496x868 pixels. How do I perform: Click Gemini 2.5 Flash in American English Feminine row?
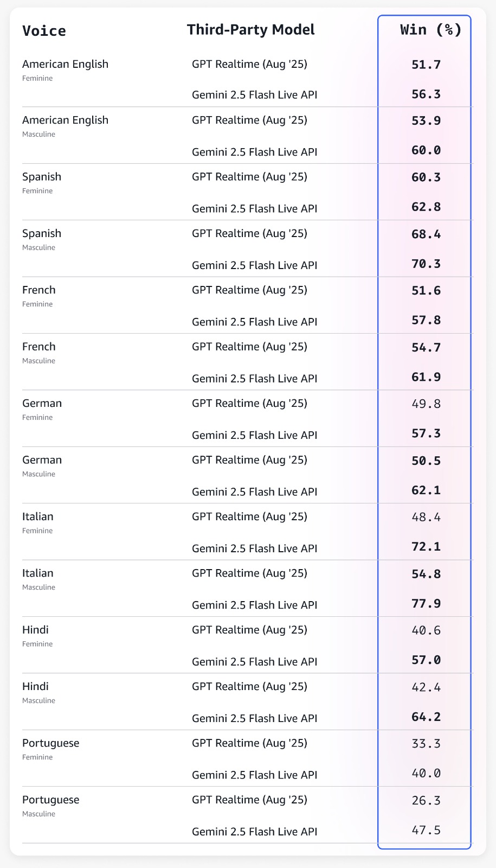point(254,95)
